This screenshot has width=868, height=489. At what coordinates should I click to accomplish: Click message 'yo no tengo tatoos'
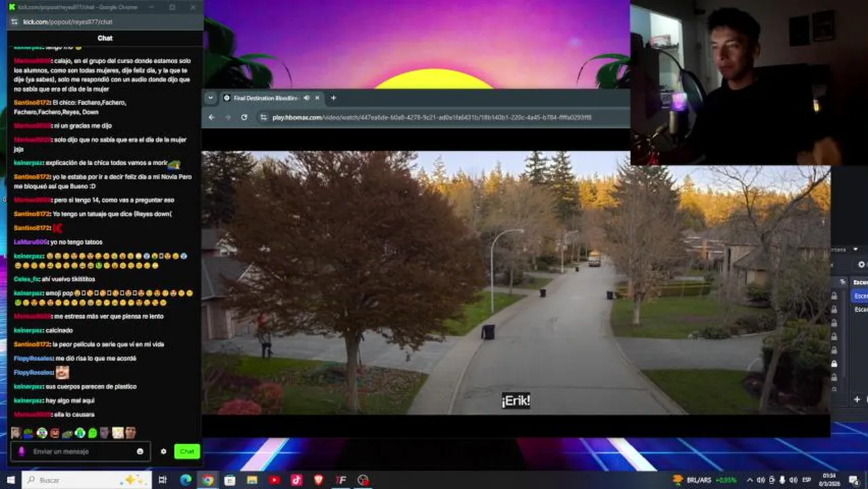pos(77,242)
